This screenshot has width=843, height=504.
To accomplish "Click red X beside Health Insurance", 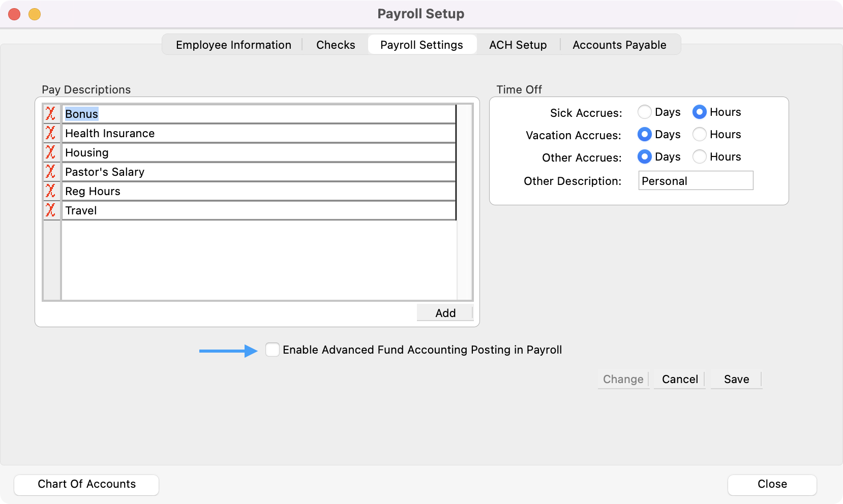I will (x=51, y=133).
